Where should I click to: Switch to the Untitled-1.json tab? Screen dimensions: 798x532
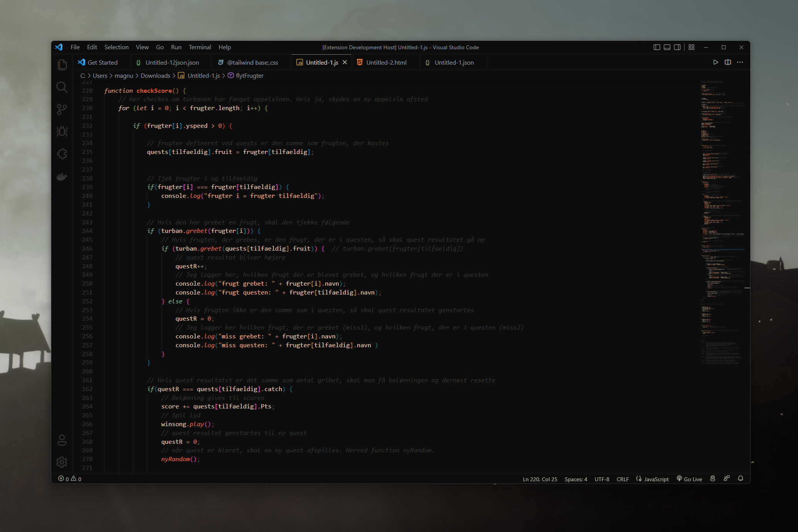[x=453, y=62]
